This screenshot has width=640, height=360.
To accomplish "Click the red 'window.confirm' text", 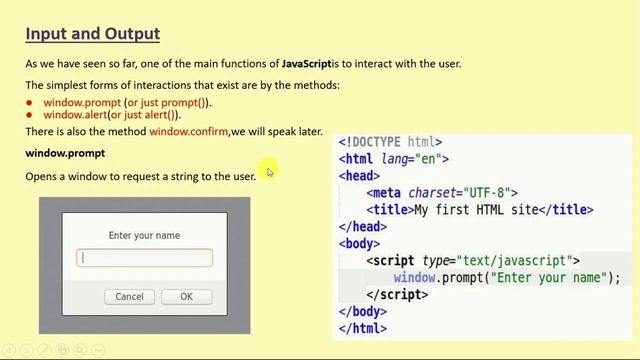I will click(x=189, y=131).
